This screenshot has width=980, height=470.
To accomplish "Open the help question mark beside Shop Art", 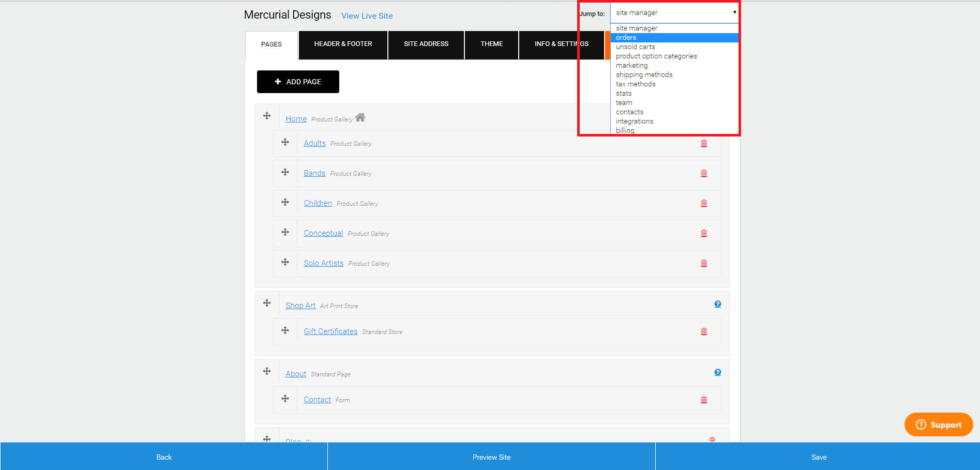I will [717, 304].
